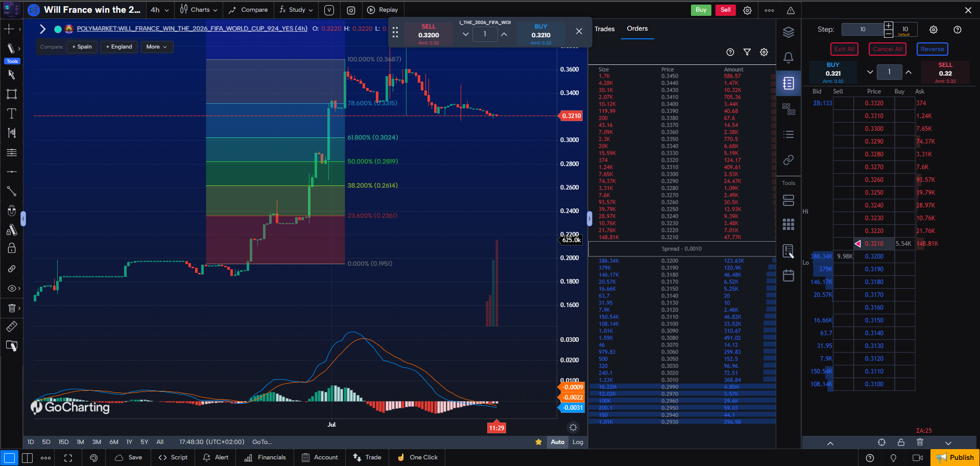The width and height of the screenshot is (980, 466).
Task: Open the calendar icon in right sidebar
Action: click(x=788, y=275)
